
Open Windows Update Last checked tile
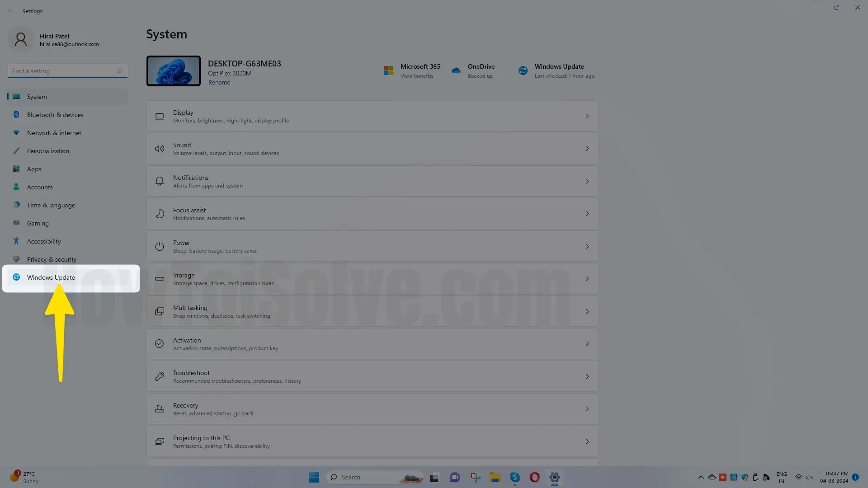[x=557, y=71]
